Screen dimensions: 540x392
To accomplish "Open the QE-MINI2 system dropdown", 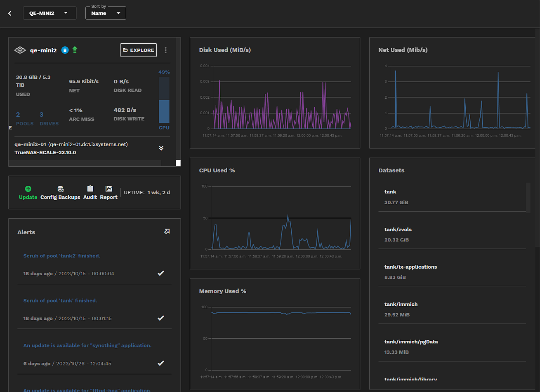I will (50, 13).
